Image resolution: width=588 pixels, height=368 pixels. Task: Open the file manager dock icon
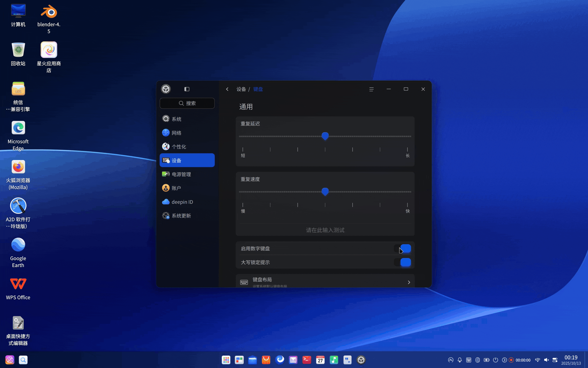(253, 360)
